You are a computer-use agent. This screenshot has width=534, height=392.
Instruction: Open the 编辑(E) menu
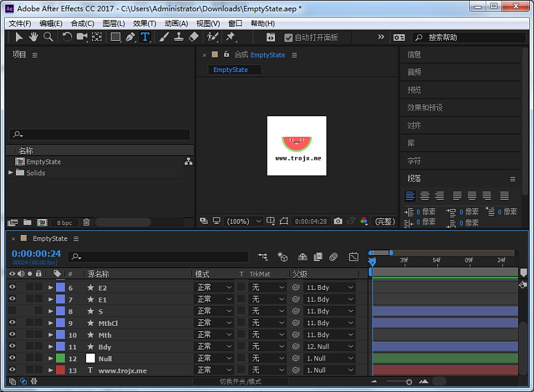click(x=51, y=23)
